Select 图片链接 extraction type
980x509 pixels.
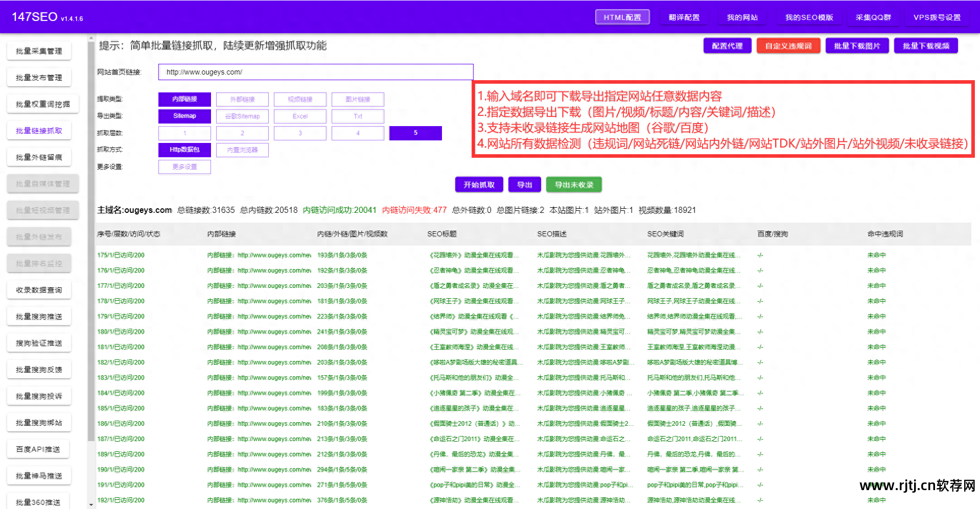358,99
